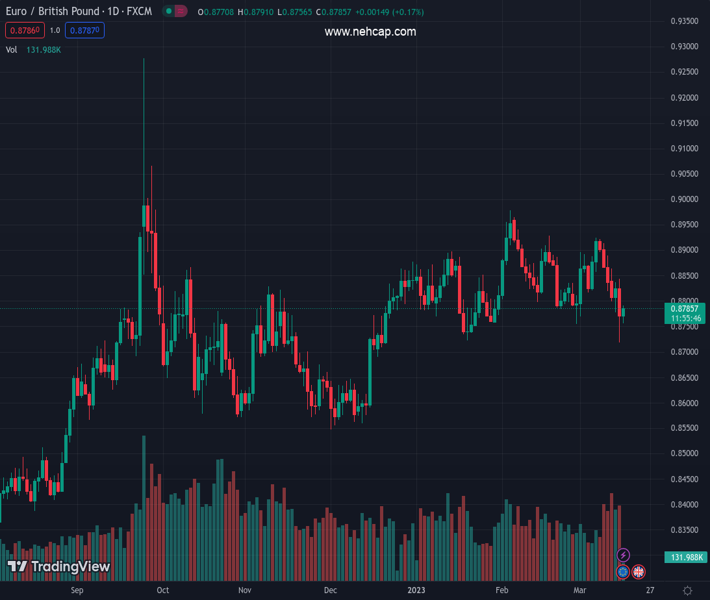Click the green 131.988K volume axis label
710x600 pixels.
686,557
